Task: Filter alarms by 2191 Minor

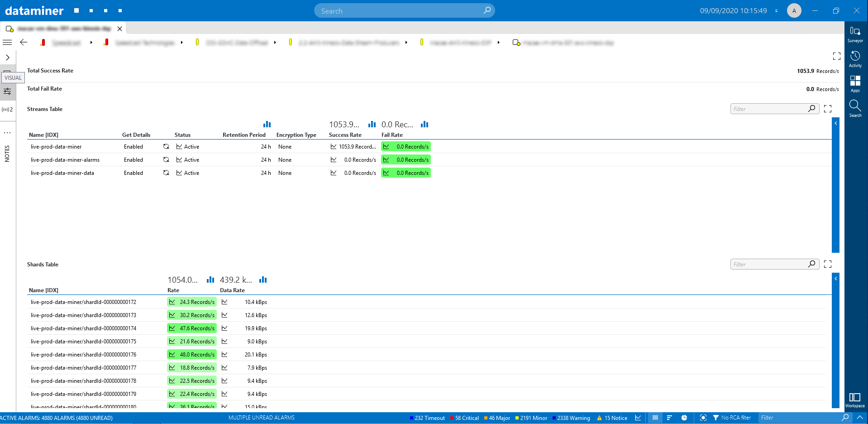Action: (x=531, y=418)
